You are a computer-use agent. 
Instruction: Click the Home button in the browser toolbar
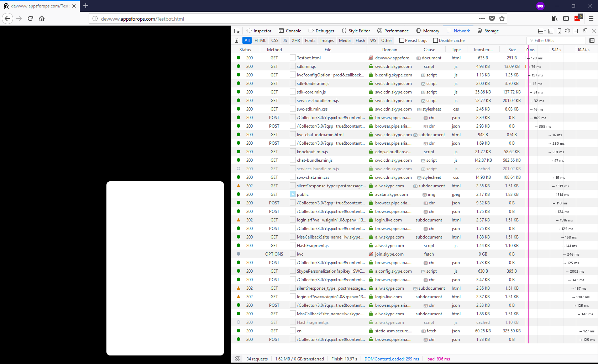(x=41, y=18)
